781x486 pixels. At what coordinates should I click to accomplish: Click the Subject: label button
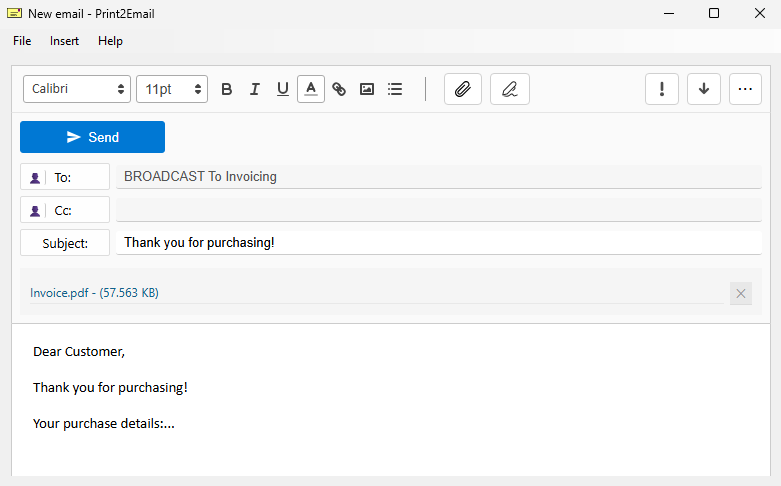65,243
